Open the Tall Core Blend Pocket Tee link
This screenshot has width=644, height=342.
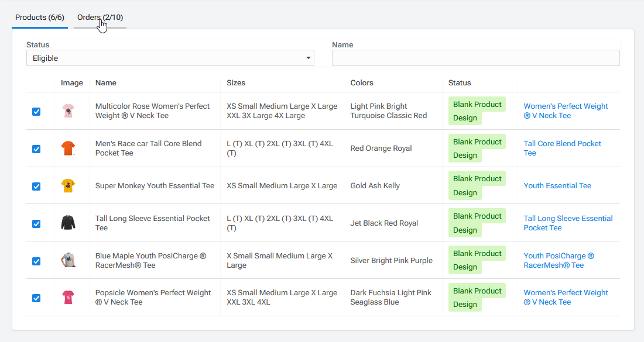click(x=562, y=144)
